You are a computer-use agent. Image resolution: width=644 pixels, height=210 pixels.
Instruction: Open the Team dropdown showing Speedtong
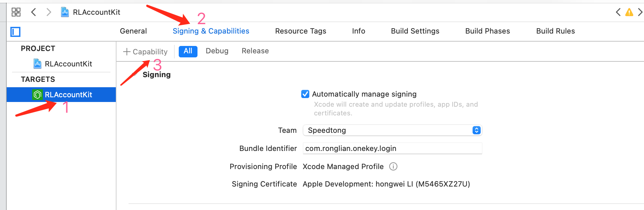click(x=392, y=130)
